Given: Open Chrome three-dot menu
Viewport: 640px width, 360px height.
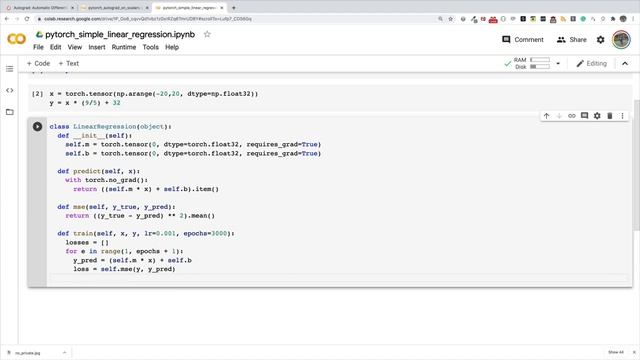Looking at the screenshot, I should [633, 19].
